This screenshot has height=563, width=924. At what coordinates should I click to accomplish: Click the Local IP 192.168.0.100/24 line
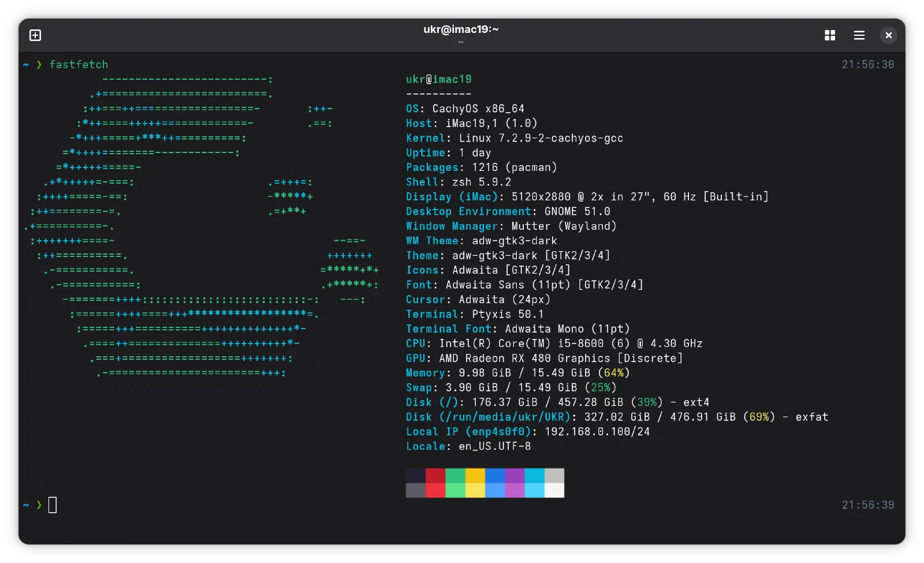point(528,432)
